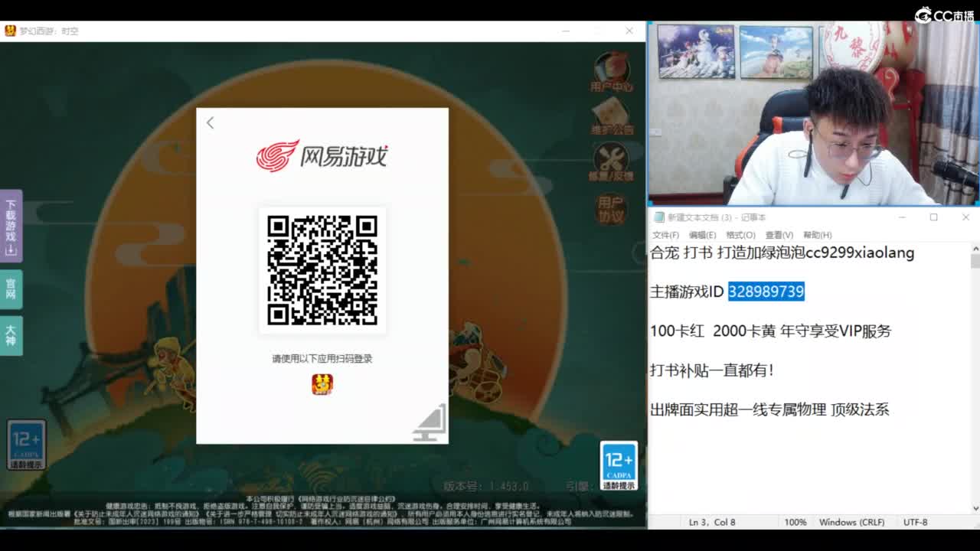Click 100% zoom in Notepad status bar

[x=795, y=522]
